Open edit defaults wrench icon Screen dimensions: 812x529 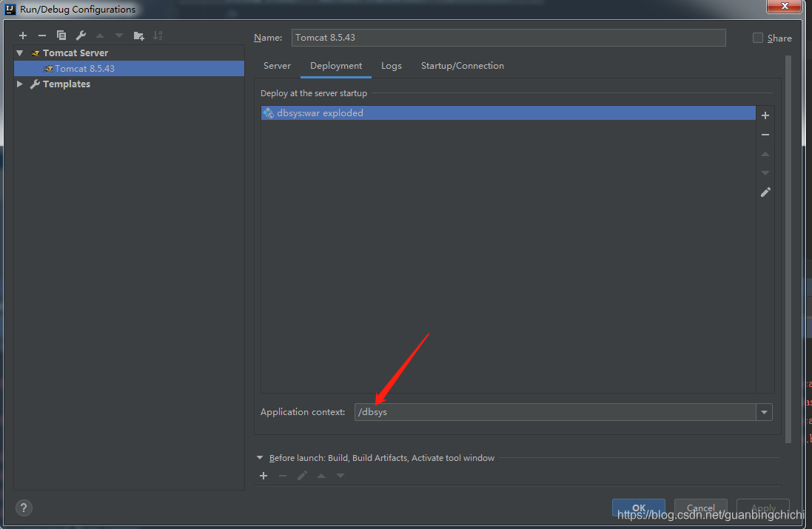[81, 36]
